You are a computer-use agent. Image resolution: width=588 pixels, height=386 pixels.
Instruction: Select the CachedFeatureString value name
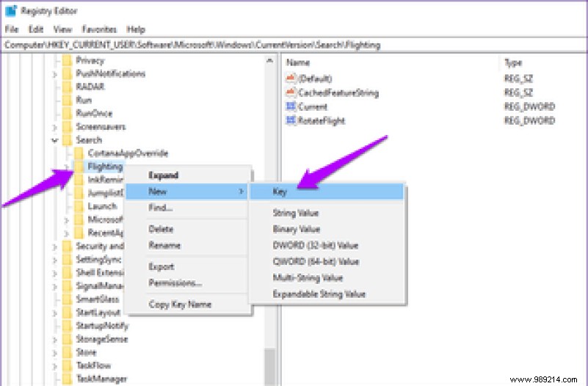tap(338, 92)
